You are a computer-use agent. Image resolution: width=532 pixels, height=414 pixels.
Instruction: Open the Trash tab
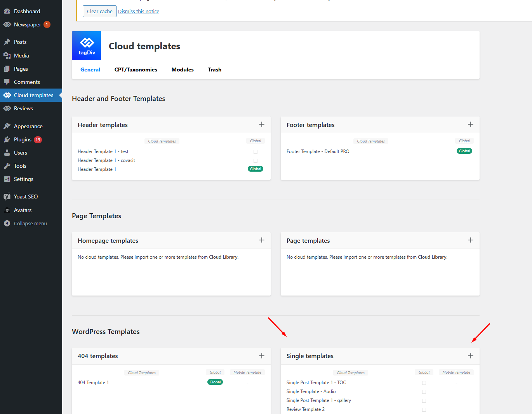point(215,70)
